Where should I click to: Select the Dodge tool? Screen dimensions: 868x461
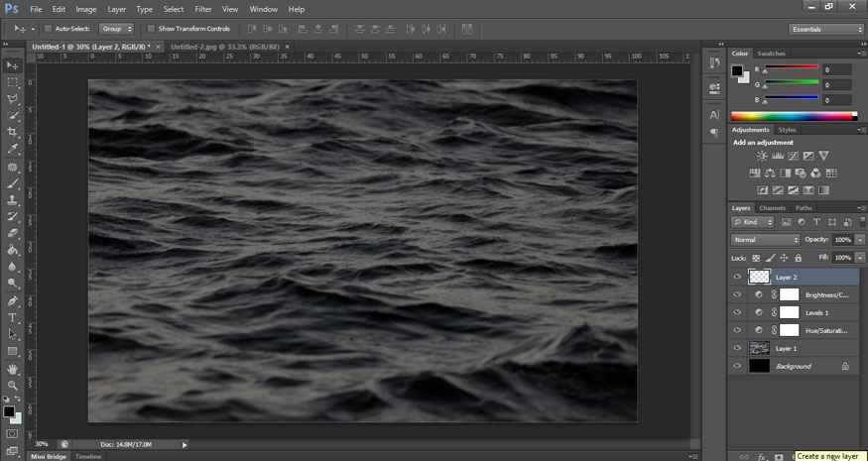(12, 283)
